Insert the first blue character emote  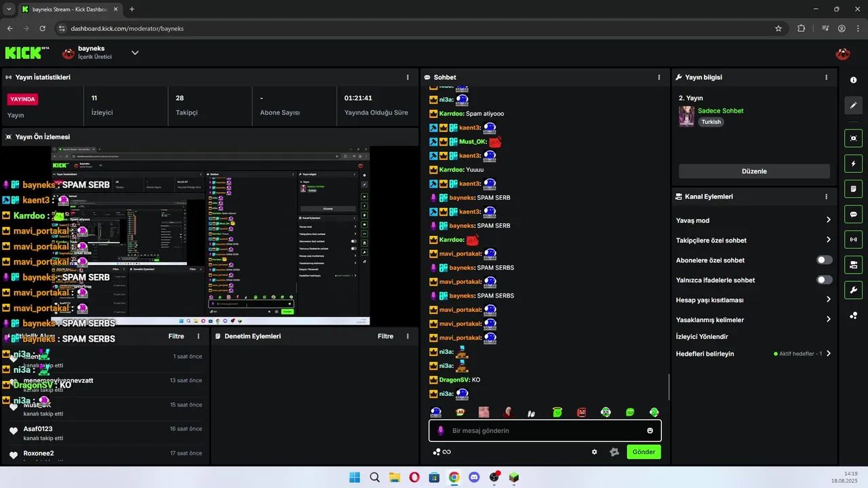pyautogui.click(x=436, y=412)
